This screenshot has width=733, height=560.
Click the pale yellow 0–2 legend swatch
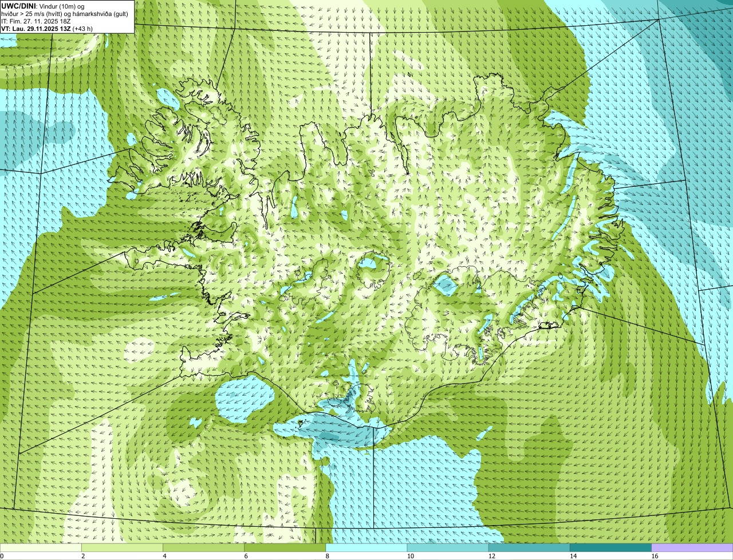coord(41,547)
